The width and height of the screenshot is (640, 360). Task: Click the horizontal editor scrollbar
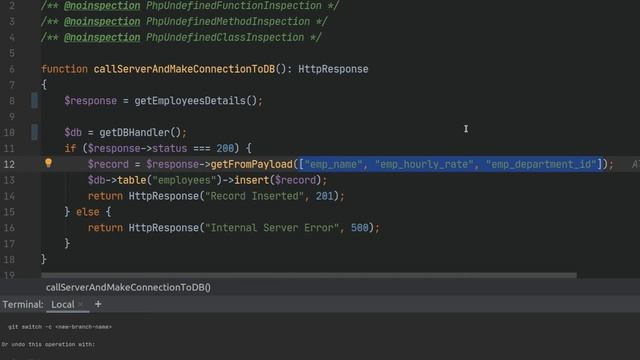pos(309,276)
